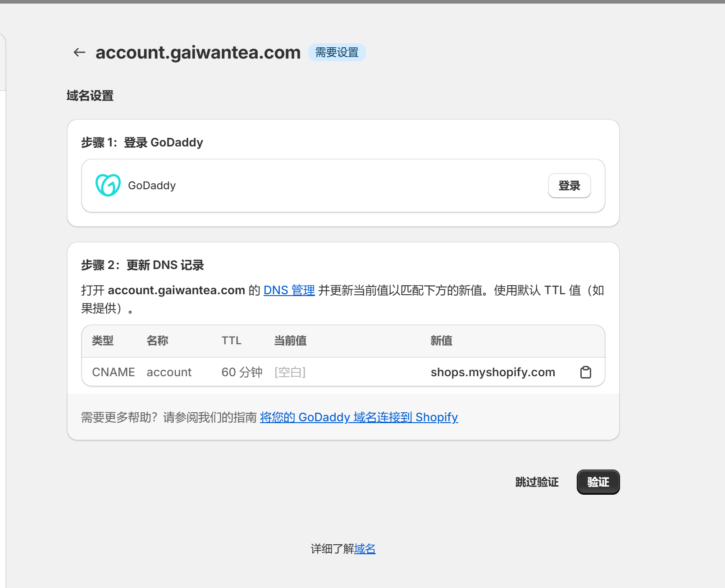725x588 pixels.
Task: Click the account name cell in the table
Action: coord(169,372)
